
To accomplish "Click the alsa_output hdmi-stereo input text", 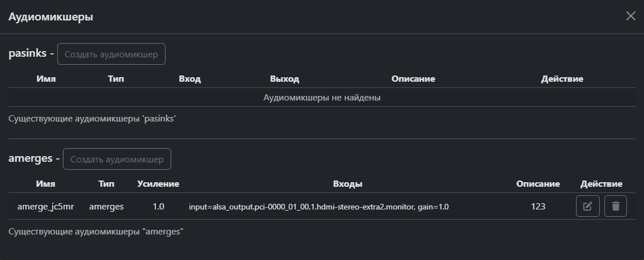I will click(x=319, y=207).
